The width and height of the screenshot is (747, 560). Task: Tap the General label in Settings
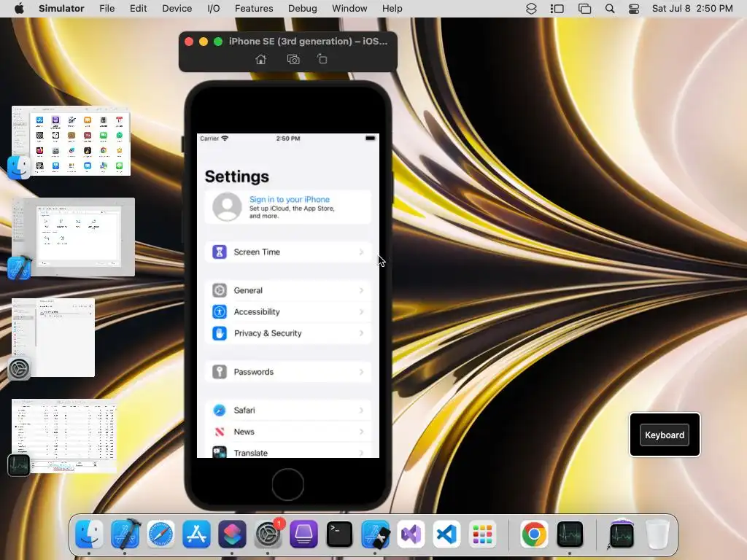click(248, 290)
